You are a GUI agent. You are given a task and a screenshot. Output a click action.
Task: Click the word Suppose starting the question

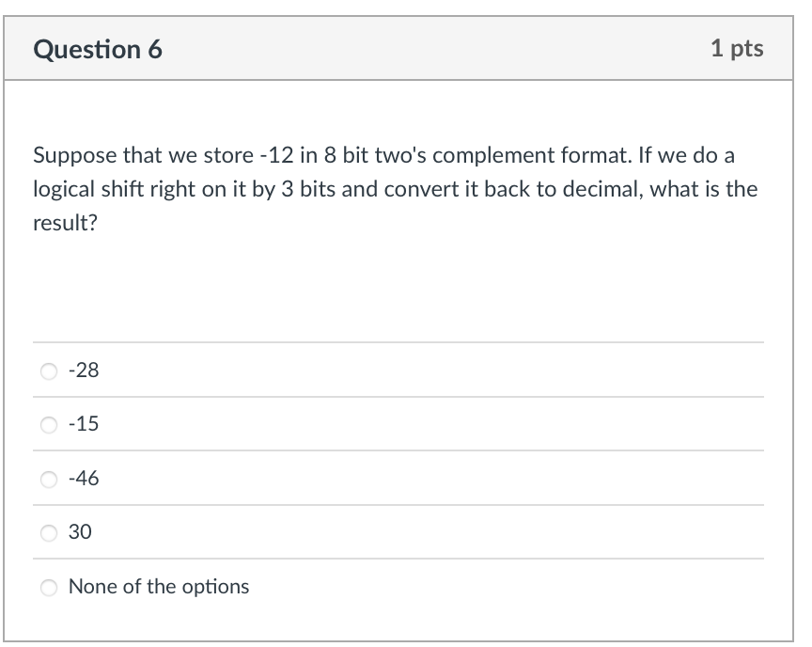[75, 156]
